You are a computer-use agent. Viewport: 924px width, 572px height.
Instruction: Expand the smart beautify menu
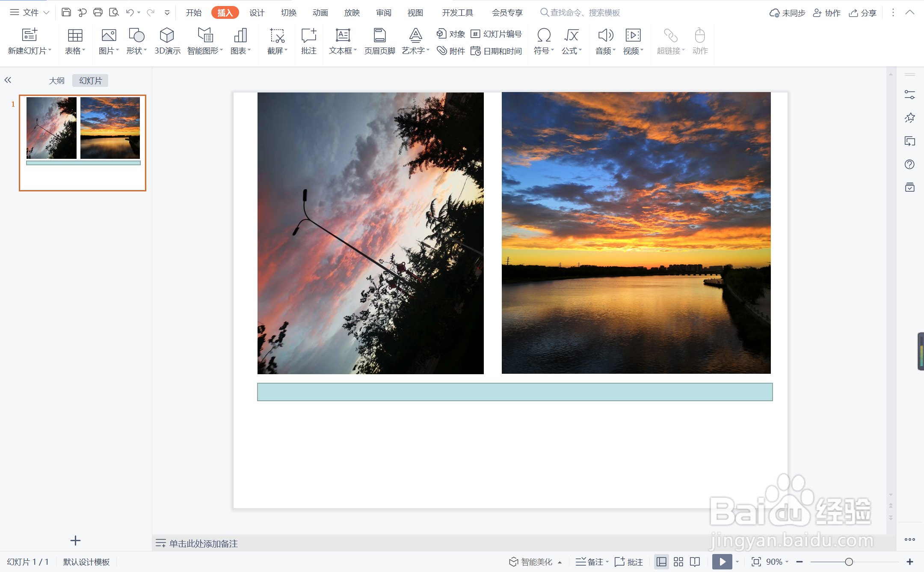pos(560,562)
